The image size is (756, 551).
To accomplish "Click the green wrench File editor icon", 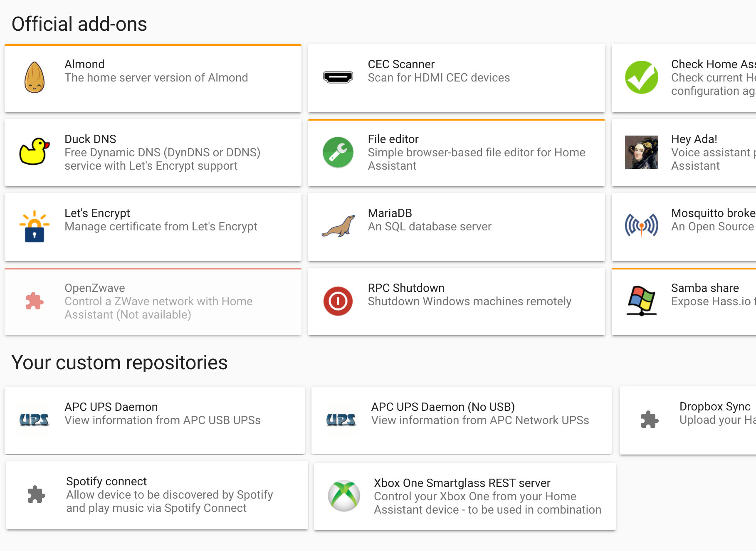I will point(338,152).
